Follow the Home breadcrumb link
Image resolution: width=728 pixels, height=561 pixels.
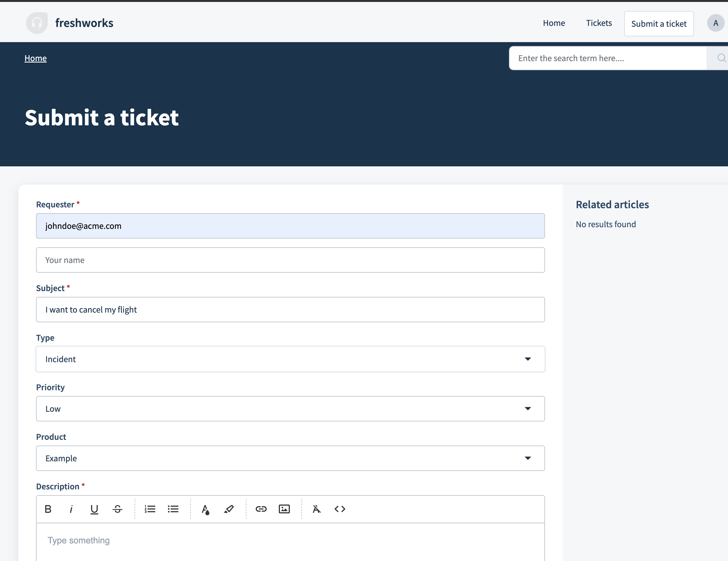pyautogui.click(x=35, y=58)
